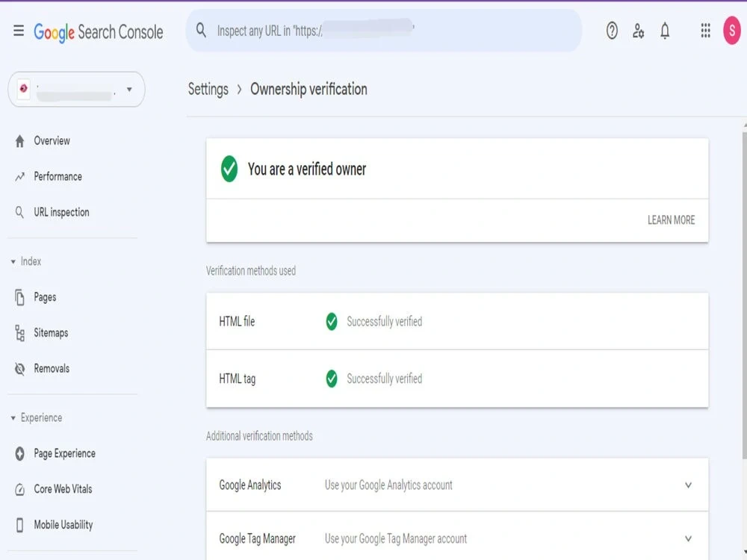Click the breadcrumb chevron separator

click(240, 90)
